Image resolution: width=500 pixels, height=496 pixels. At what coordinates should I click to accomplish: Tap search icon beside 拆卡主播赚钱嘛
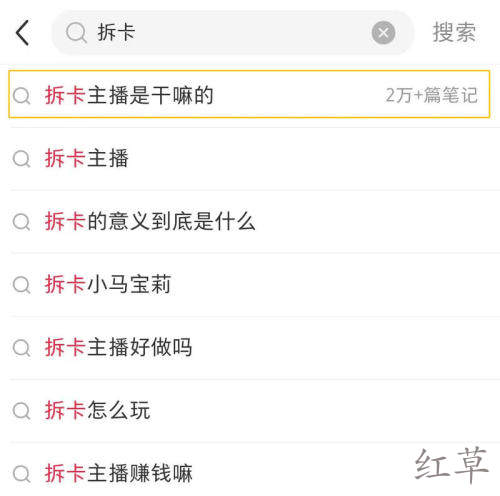coord(22,474)
